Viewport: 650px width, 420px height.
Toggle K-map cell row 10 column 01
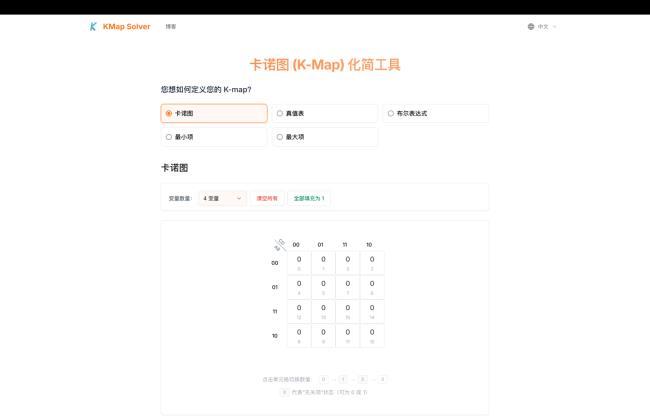point(323,336)
